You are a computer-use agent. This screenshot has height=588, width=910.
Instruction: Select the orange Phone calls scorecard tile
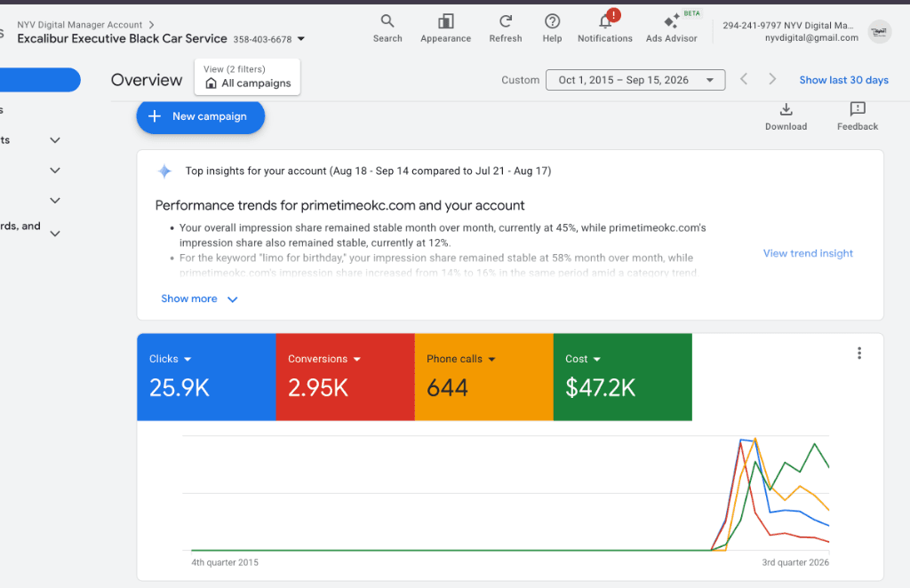tap(483, 377)
